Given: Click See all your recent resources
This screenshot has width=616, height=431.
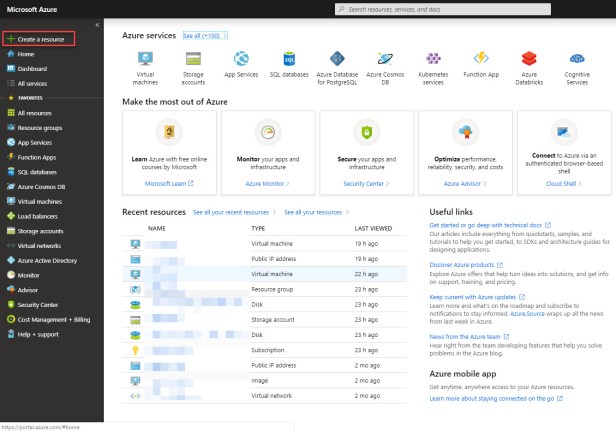Looking at the screenshot, I should 234,213.
